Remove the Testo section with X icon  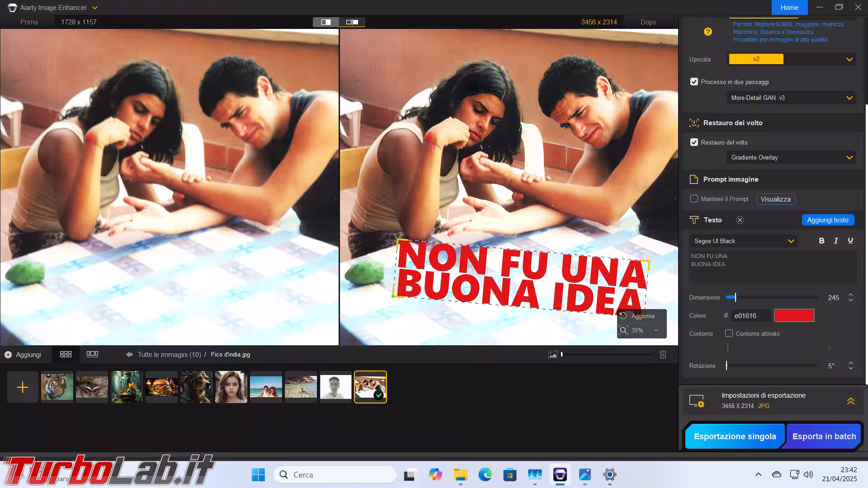[x=740, y=220]
